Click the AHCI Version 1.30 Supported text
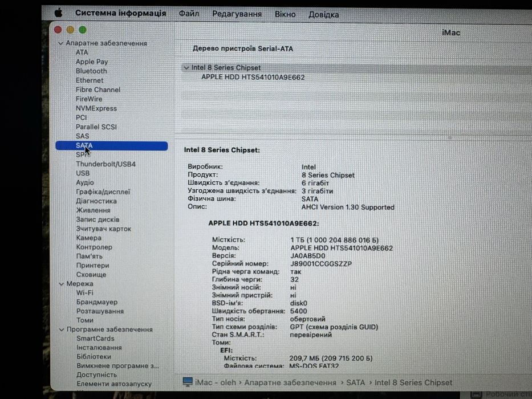 pos(348,207)
